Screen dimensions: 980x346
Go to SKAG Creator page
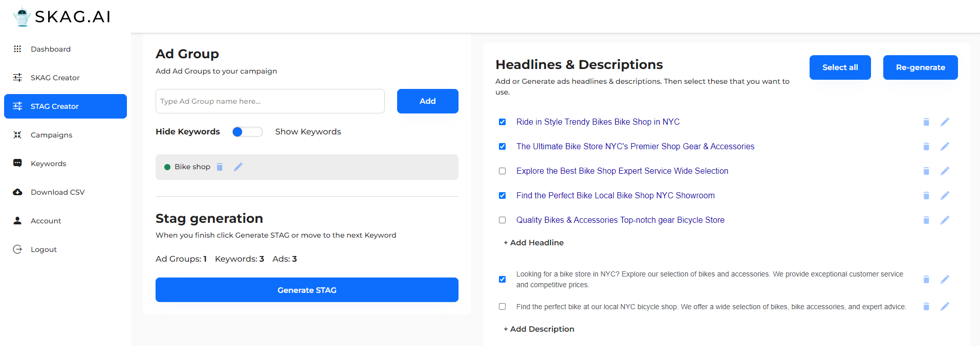click(x=66, y=78)
